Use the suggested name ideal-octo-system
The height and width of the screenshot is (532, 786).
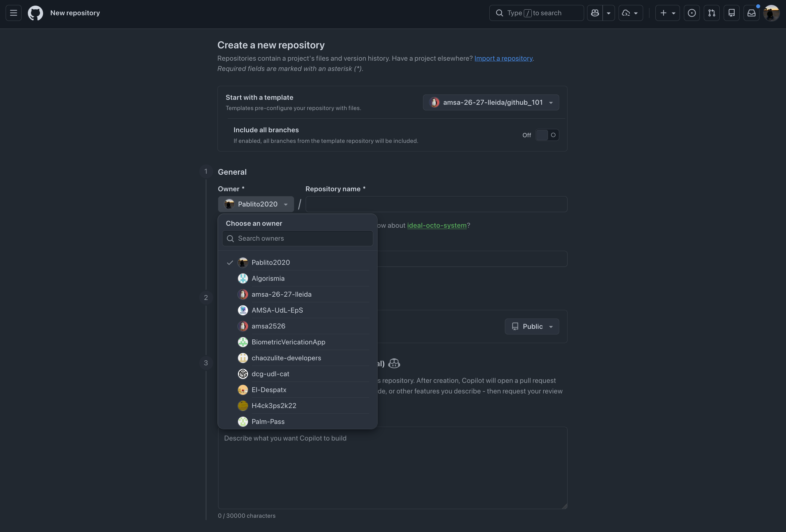[x=437, y=226]
